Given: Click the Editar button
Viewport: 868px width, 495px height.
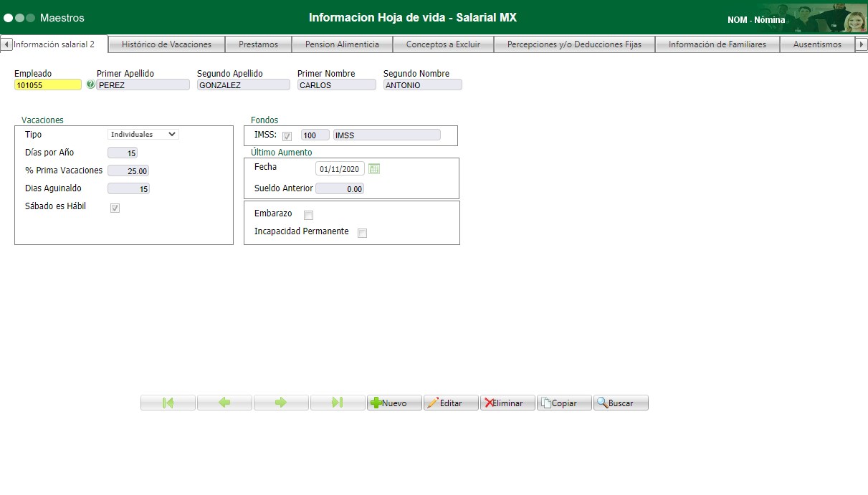Looking at the screenshot, I should coord(451,403).
